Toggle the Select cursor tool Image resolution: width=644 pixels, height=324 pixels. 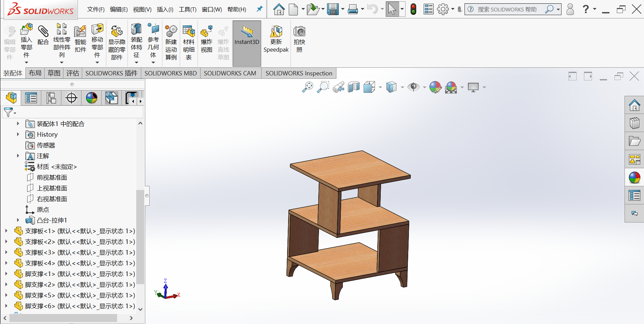(392, 9)
